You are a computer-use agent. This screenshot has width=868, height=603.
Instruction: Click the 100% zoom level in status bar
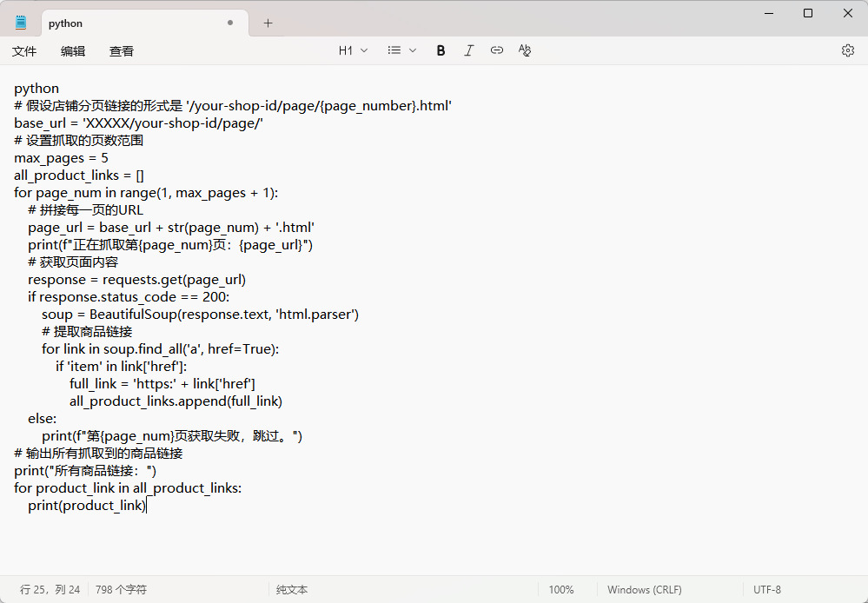point(561,589)
